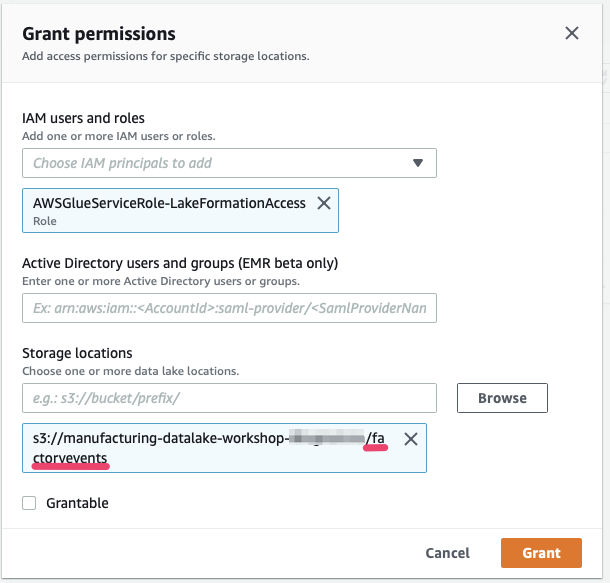This screenshot has width=610, height=583.
Task: Click the "Storage locations" section label
Action: tap(77, 353)
